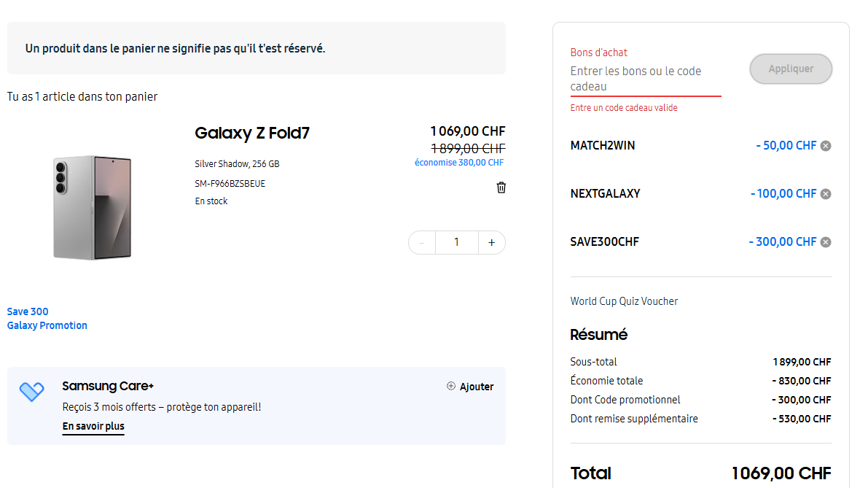Click the Dont remise supplémentaire row label

click(x=634, y=419)
